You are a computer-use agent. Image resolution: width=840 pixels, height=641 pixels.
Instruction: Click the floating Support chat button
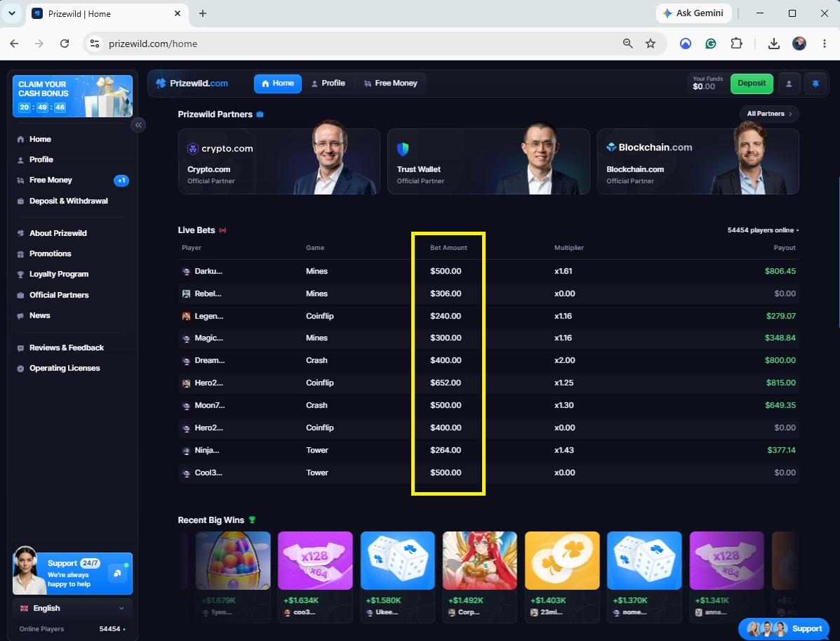[x=785, y=628]
